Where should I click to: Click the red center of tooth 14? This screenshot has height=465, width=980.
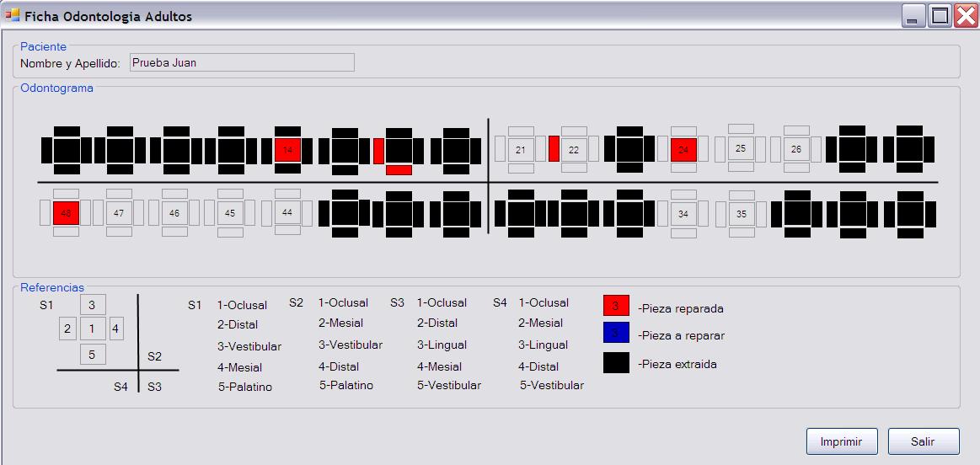[x=287, y=150]
